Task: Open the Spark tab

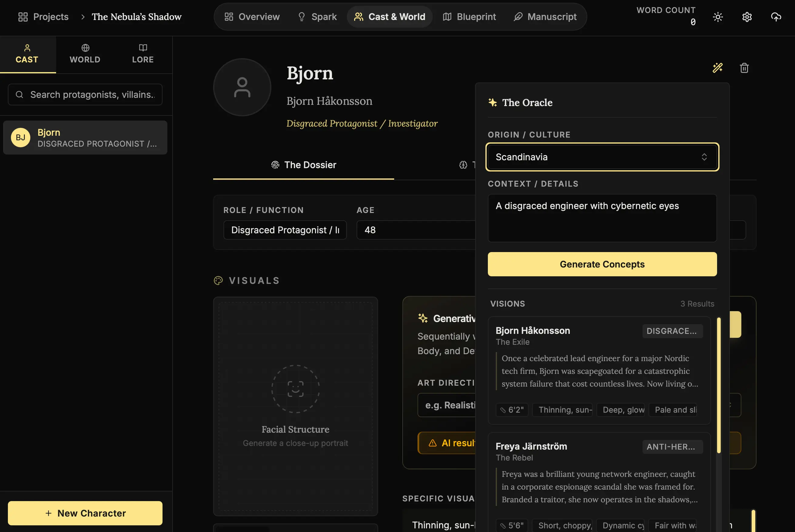Action: 317,17
